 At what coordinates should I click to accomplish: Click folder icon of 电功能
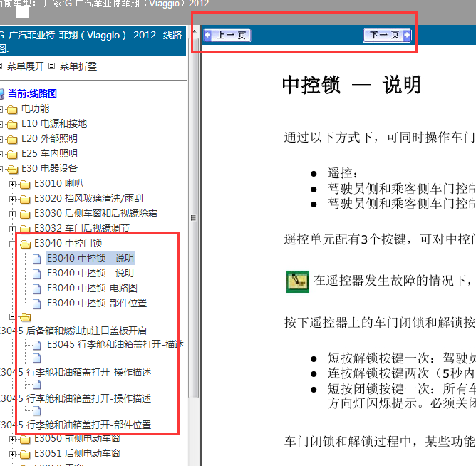click(12, 109)
